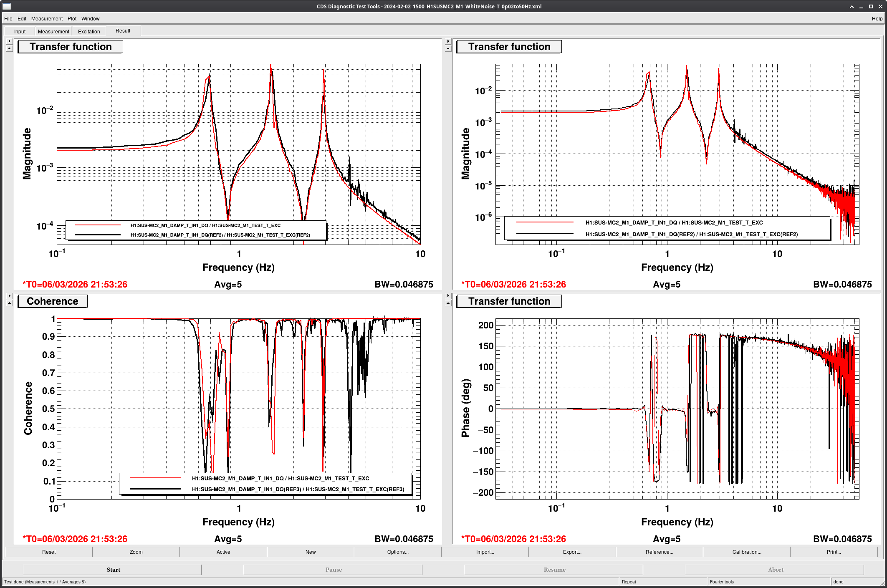
Task: Click the Coherence plot title box
Action: coord(53,301)
